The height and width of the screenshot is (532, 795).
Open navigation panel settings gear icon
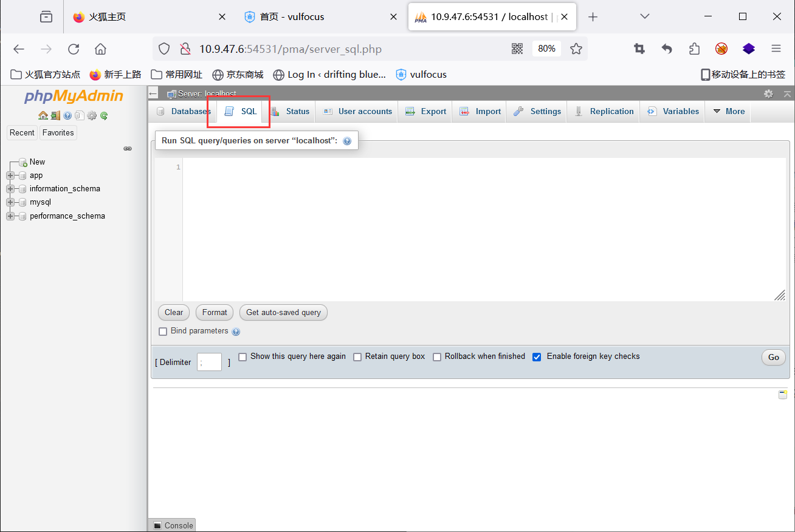click(92, 115)
